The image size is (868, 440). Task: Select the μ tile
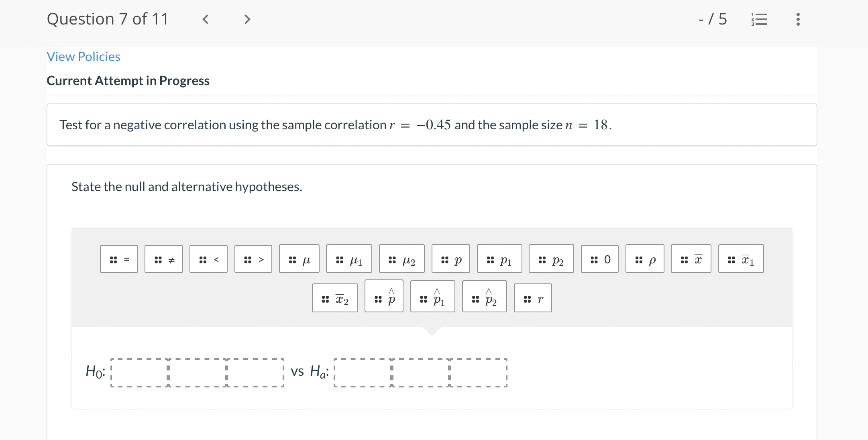[299, 259]
